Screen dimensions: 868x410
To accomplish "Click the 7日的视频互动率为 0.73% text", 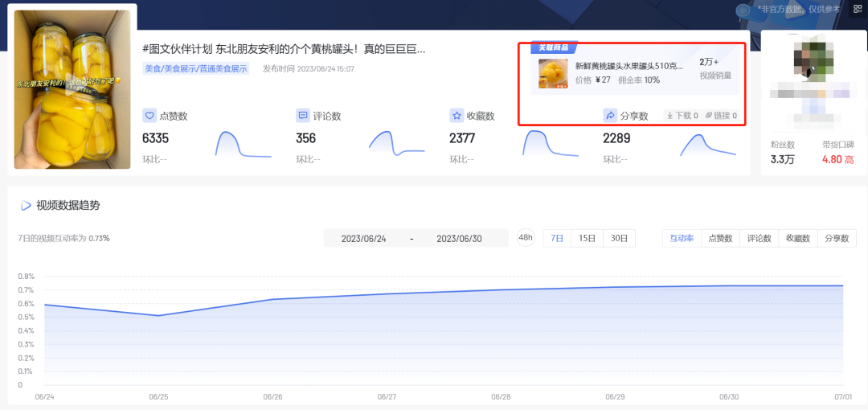I will pyautogui.click(x=63, y=238).
